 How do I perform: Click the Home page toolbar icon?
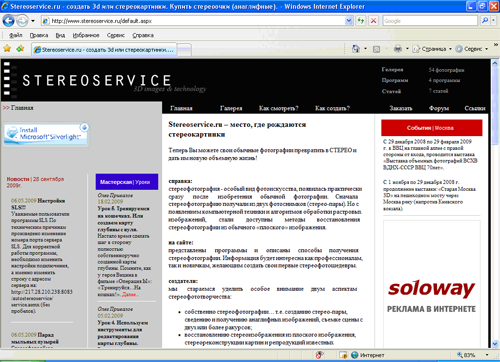click(x=356, y=49)
